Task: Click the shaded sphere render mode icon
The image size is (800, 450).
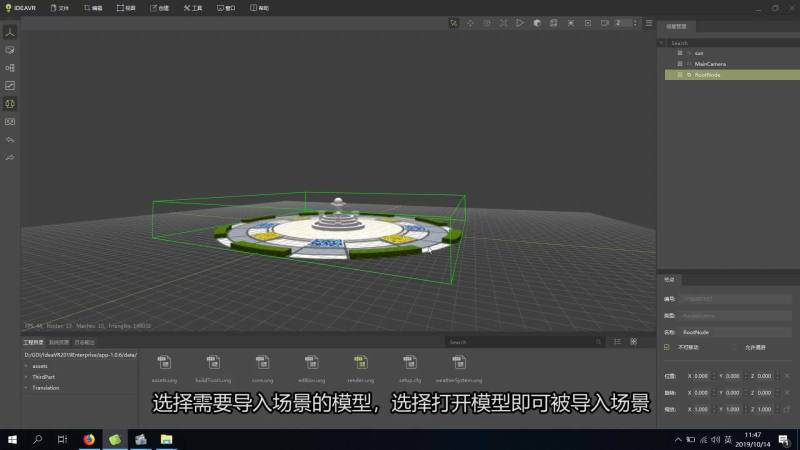Action: (x=537, y=23)
